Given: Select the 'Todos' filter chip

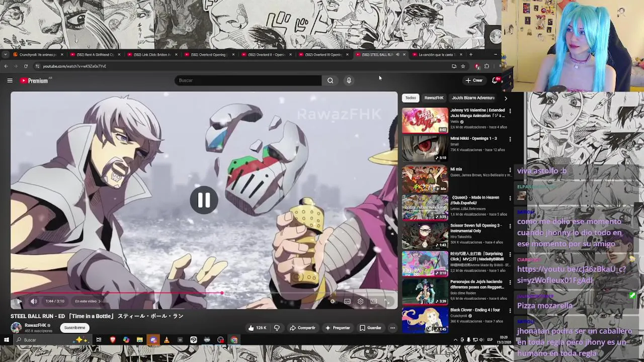Looking at the screenshot, I should tap(411, 98).
